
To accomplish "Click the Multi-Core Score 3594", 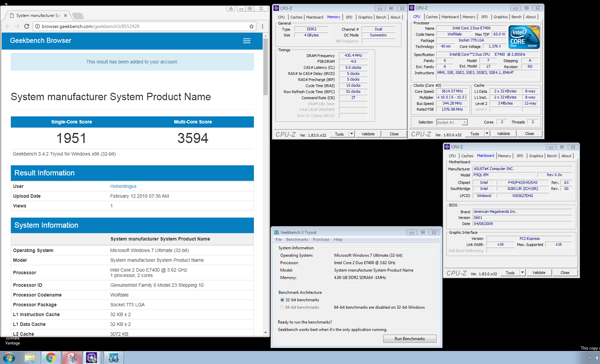I will (x=193, y=138).
